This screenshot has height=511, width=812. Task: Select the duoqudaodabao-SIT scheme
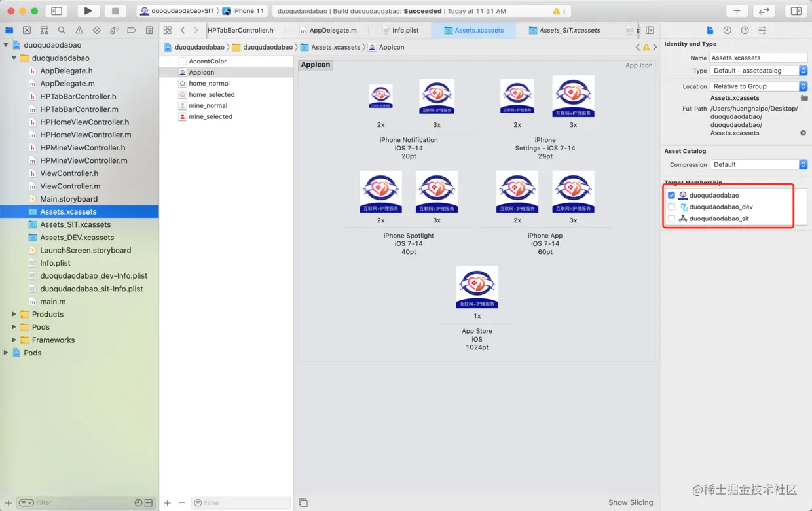click(x=177, y=11)
